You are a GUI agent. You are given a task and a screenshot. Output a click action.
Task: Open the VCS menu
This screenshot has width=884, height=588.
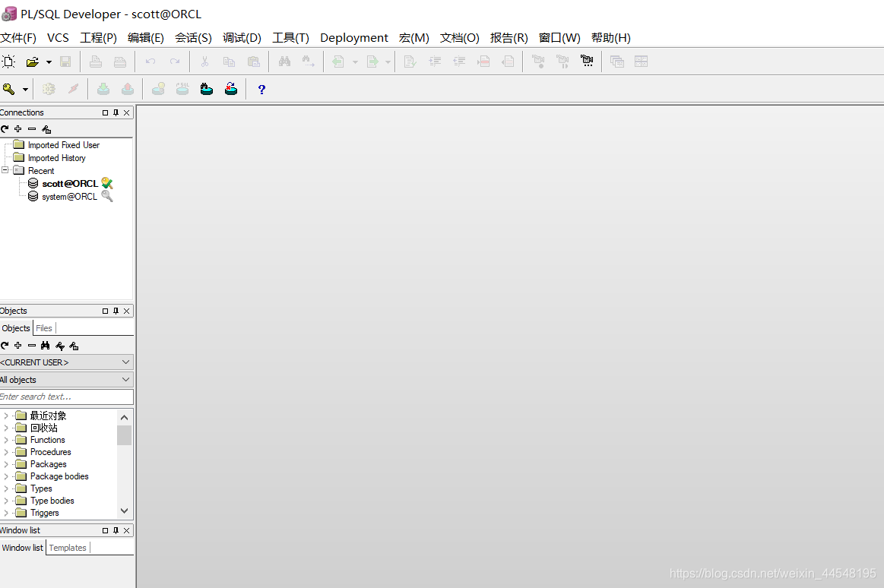click(58, 38)
